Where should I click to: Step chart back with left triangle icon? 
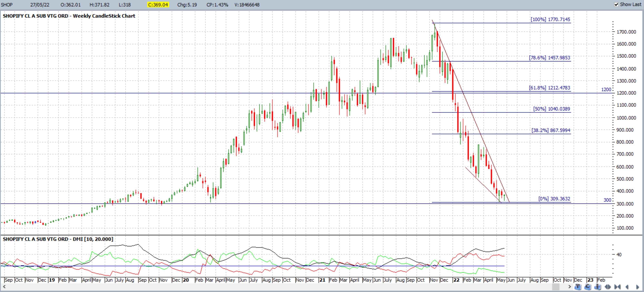pos(627,287)
